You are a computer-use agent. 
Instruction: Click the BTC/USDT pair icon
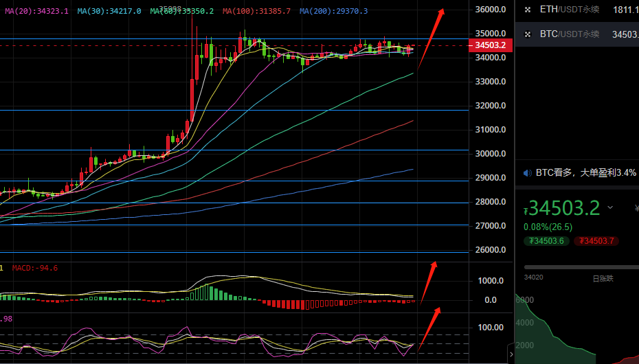(527, 34)
